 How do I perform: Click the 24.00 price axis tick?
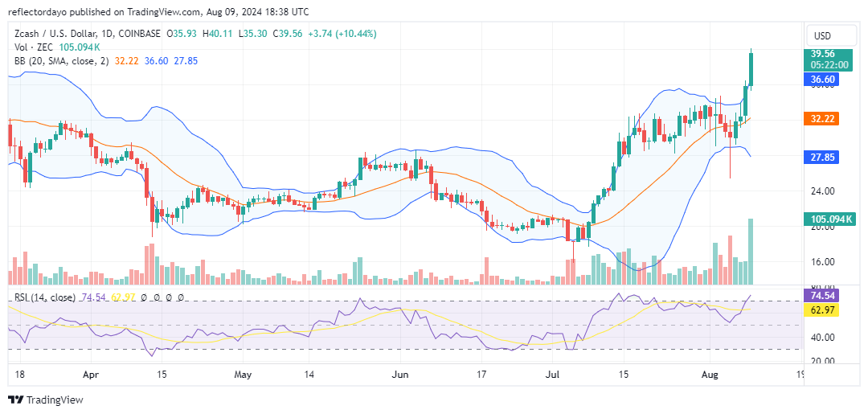tap(822, 191)
